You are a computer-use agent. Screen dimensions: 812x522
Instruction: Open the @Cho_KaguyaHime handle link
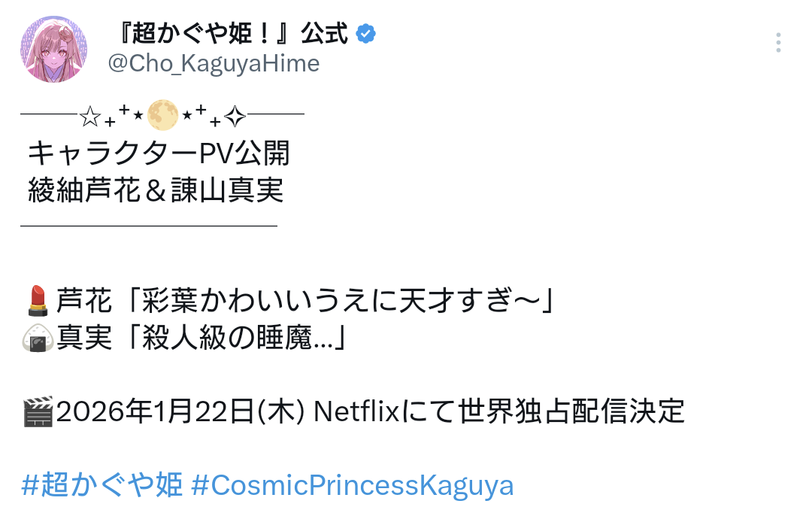(x=214, y=64)
